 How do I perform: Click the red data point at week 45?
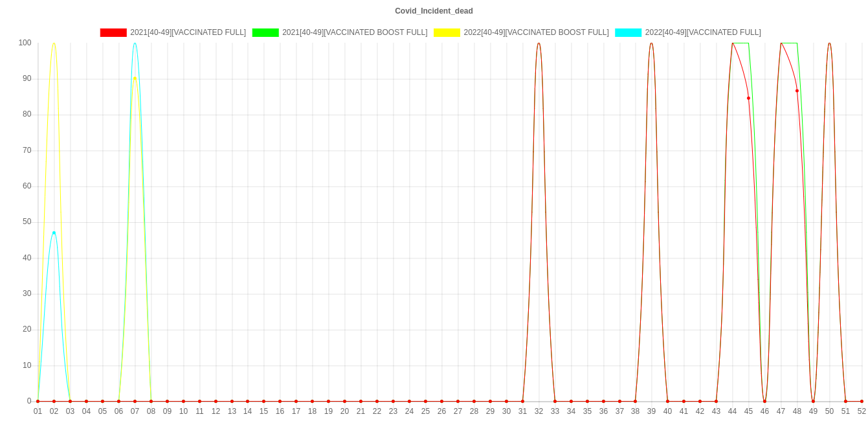point(748,98)
